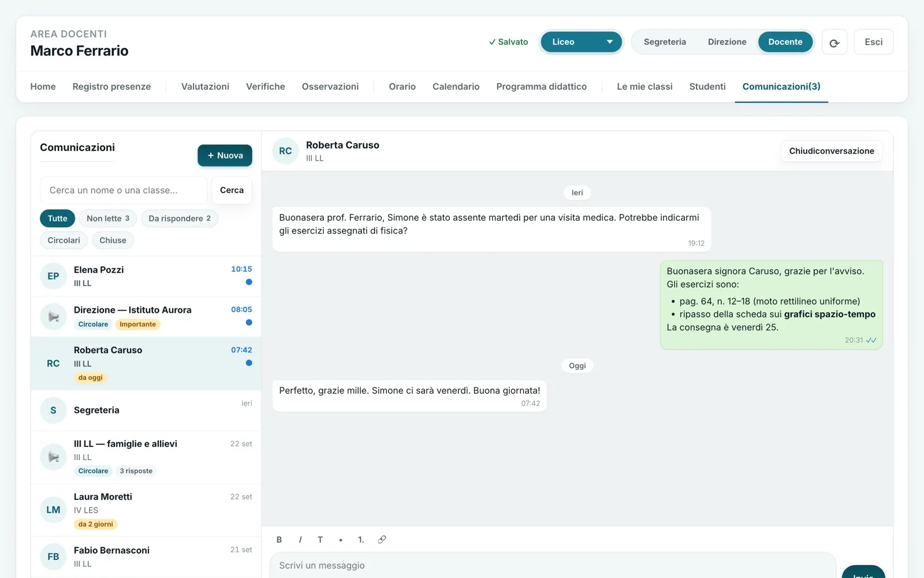Click Chiudi conversazione button

pyautogui.click(x=832, y=151)
